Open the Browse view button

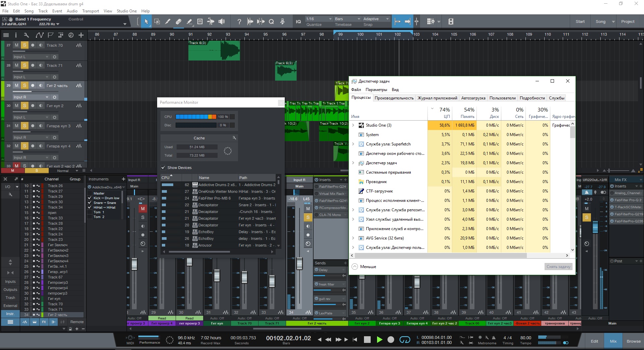click(x=633, y=341)
